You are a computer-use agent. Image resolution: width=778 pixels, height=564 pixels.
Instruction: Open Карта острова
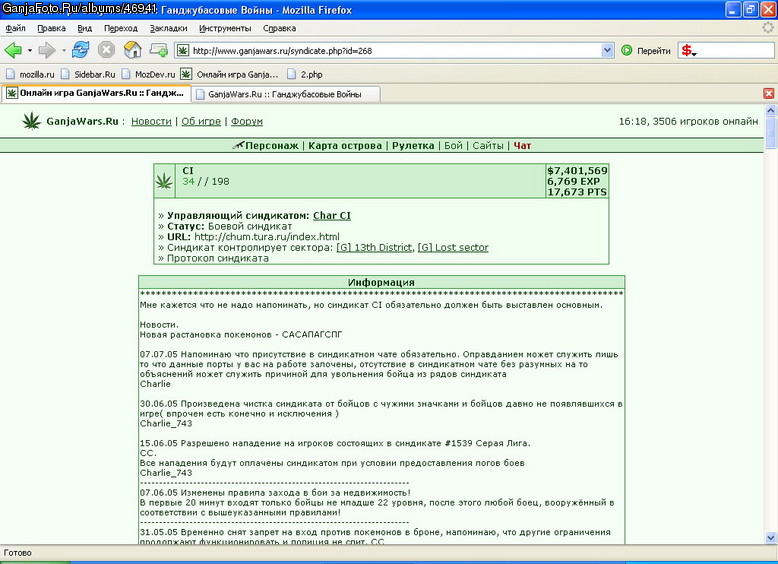pos(345,146)
